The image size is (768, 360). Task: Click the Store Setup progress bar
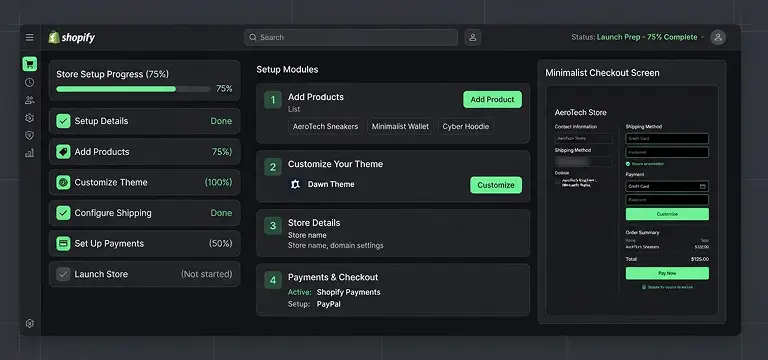133,89
